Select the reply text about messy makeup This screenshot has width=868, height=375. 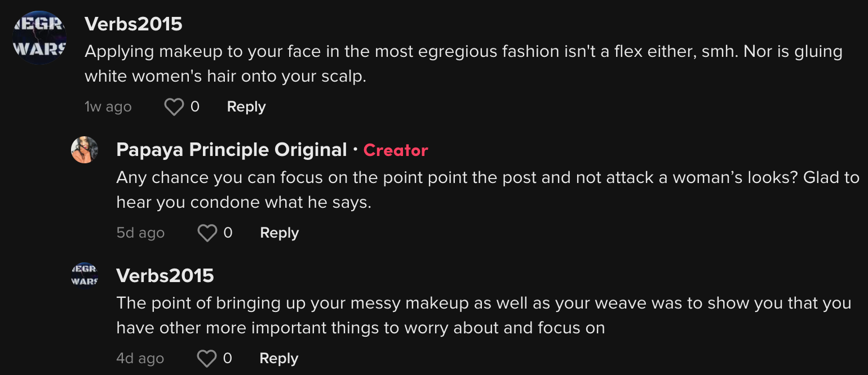pyautogui.click(x=484, y=315)
